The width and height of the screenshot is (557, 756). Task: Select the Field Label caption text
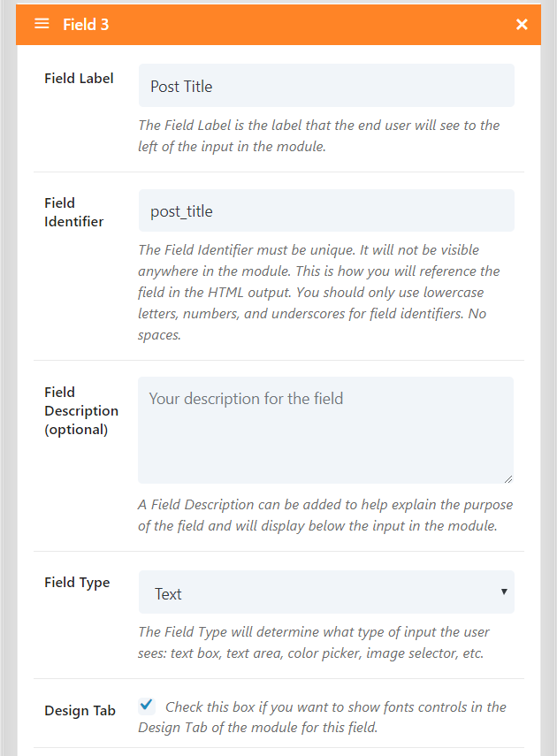click(79, 78)
